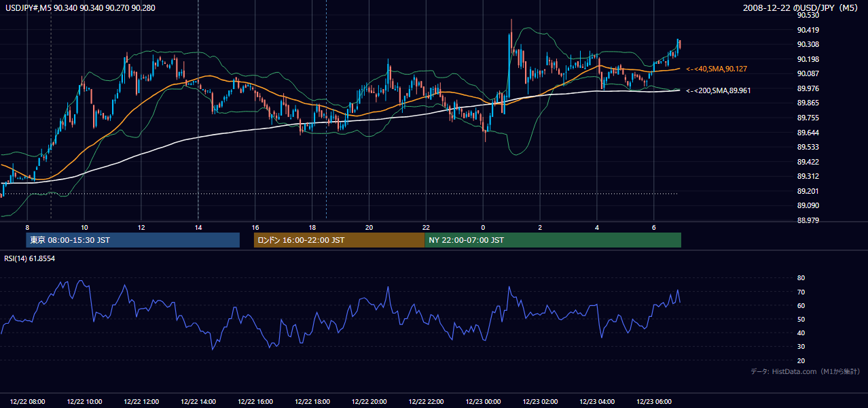Click the RSI axis value 80
Viewport: 868px width, 408px height.
(x=801, y=278)
